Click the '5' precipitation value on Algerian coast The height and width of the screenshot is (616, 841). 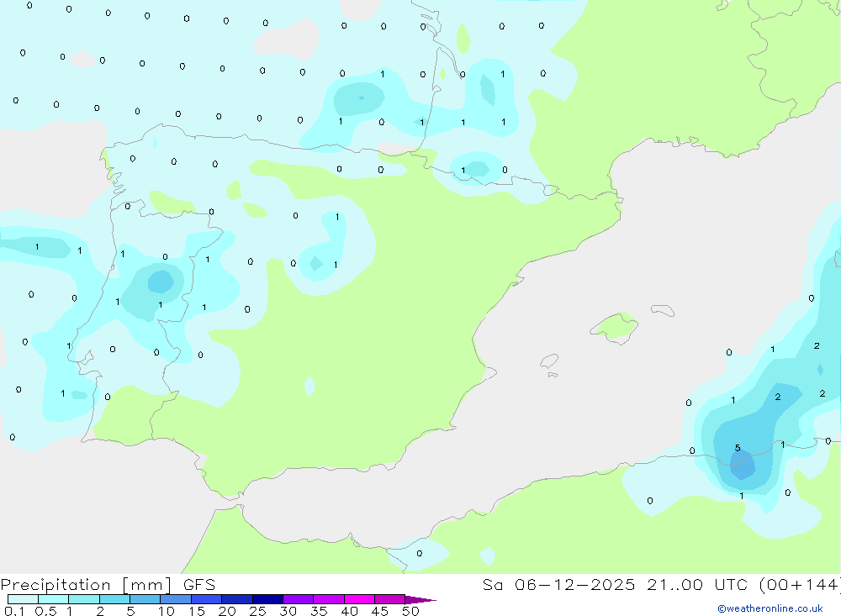click(738, 448)
